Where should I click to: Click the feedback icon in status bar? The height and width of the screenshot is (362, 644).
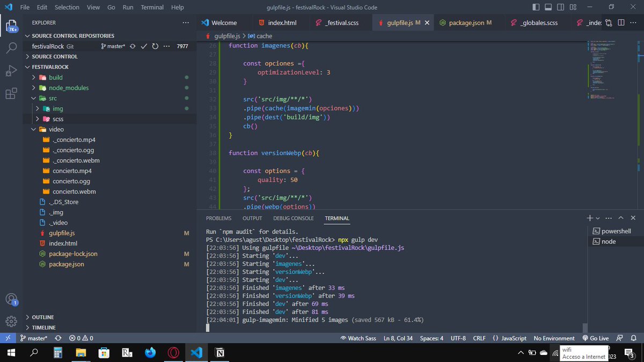[620, 338]
